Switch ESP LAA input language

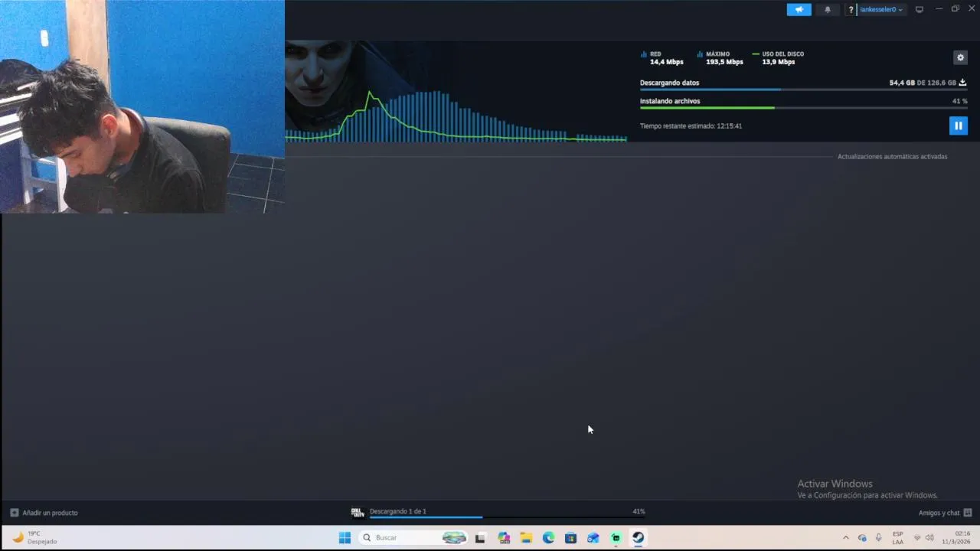(898, 537)
